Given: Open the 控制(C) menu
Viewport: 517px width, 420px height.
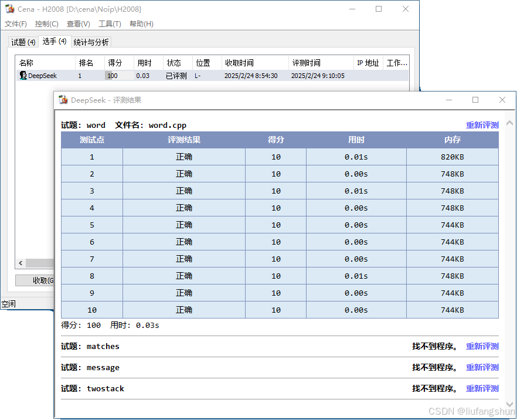Looking at the screenshot, I should 46,23.
